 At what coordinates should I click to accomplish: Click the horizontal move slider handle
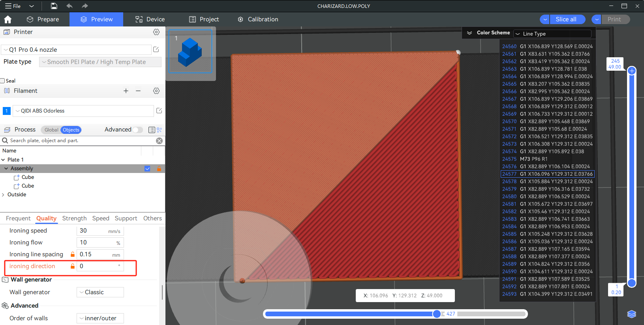pyautogui.click(x=436, y=314)
